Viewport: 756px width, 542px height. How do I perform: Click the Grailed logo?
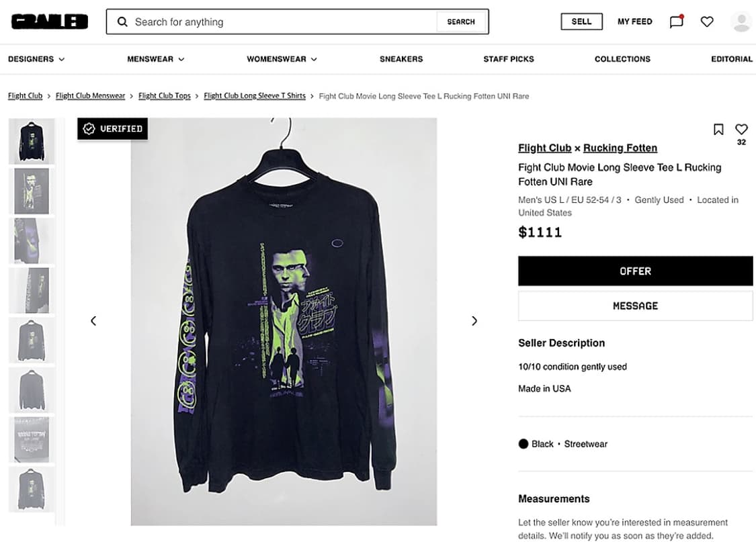[x=49, y=21]
